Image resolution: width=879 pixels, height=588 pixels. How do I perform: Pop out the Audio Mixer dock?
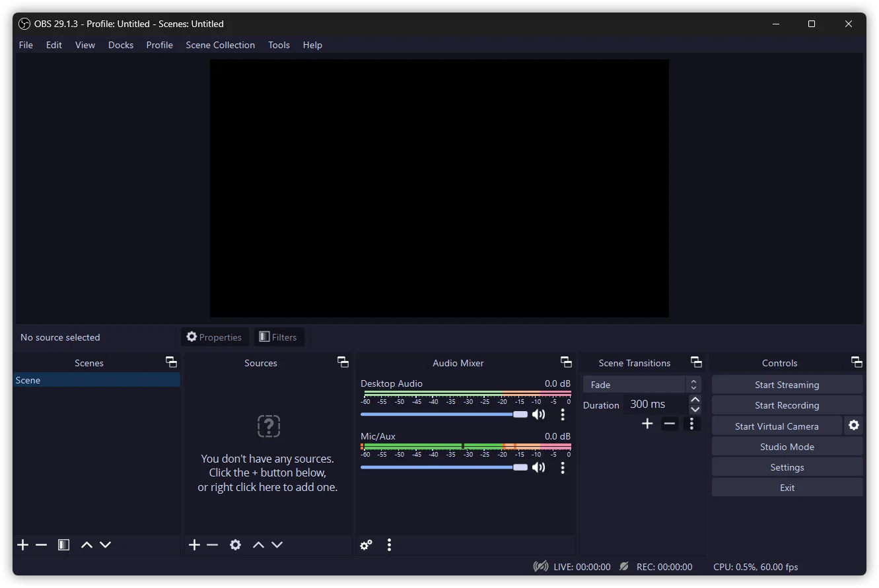(566, 362)
